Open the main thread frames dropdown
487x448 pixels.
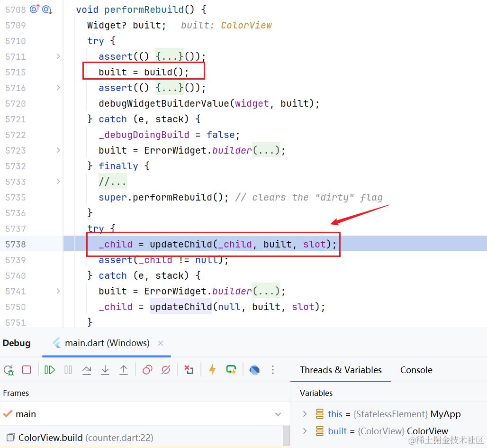278,414
